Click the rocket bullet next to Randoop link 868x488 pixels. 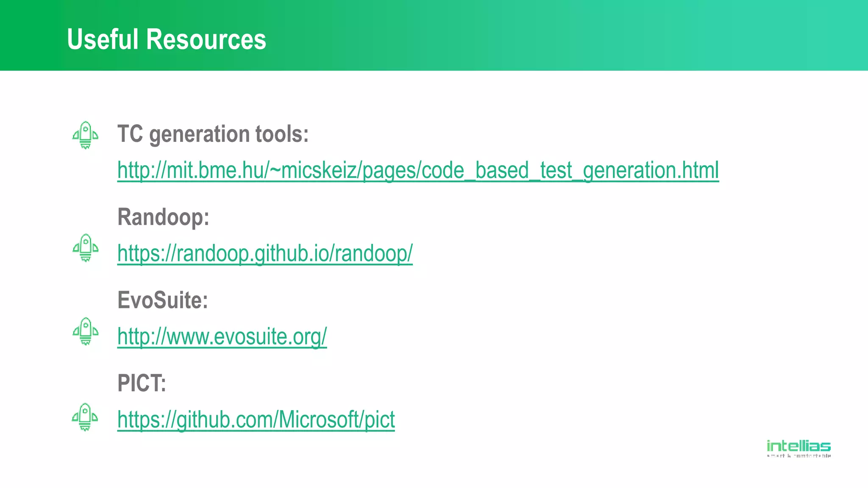(x=85, y=248)
